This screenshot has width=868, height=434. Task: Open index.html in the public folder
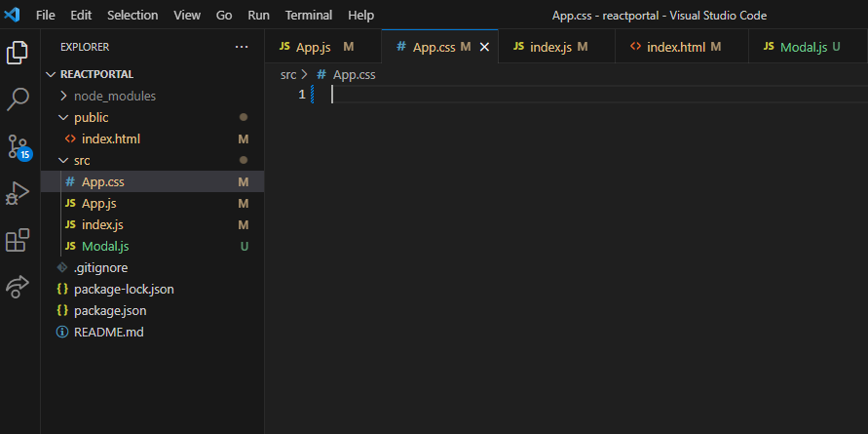click(152, 139)
